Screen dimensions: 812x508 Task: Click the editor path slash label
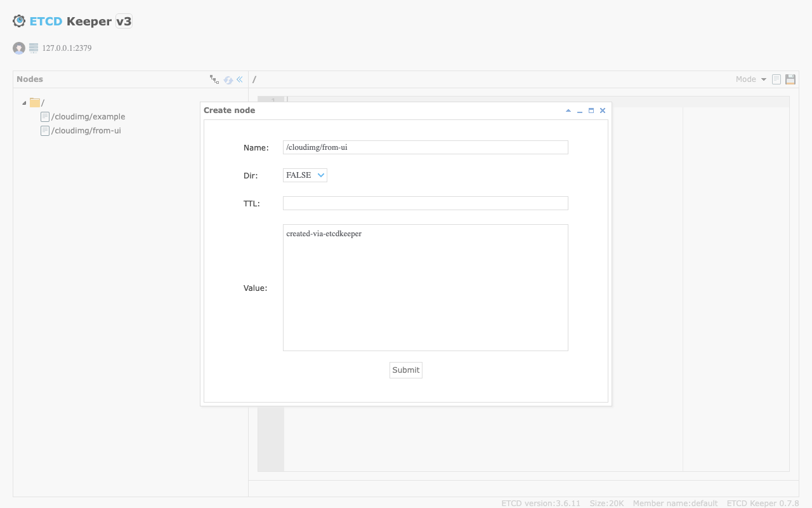coord(254,79)
